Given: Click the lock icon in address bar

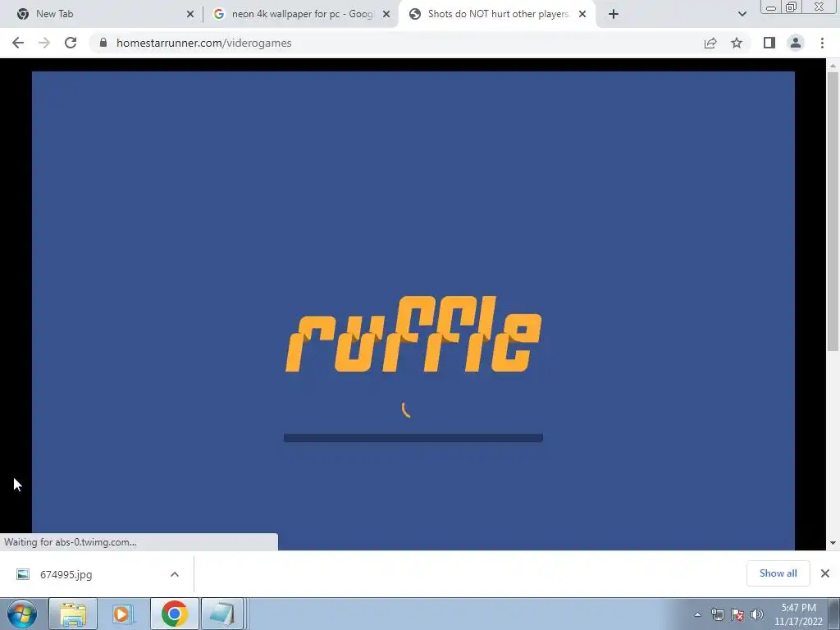Looking at the screenshot, I should pos(103,43).
